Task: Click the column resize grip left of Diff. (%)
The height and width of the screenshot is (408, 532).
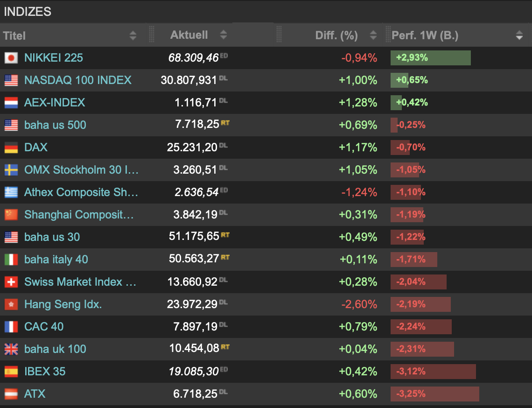Action: 279,34
